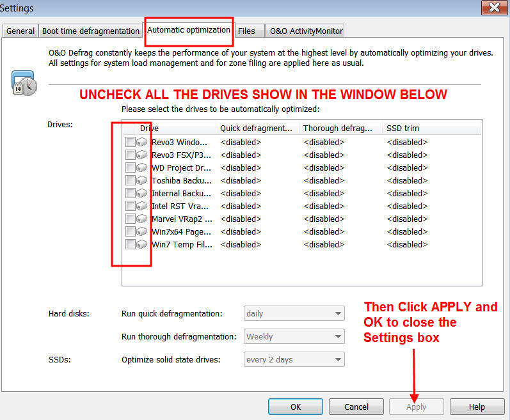Open the Optimize solid state drives dropdown
The height and width of the screenshot is (420, 510).
pos(294,359)
